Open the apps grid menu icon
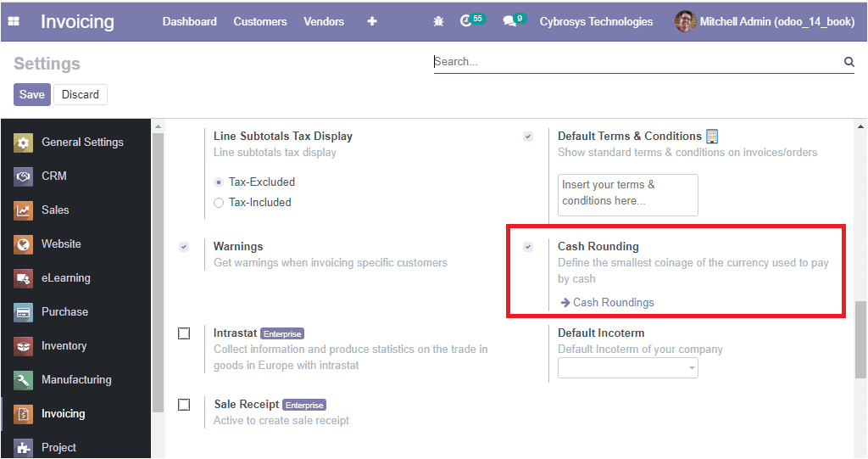Image resolution: width=868 pixels, height=459 pixels. click(x=14, y=21)
